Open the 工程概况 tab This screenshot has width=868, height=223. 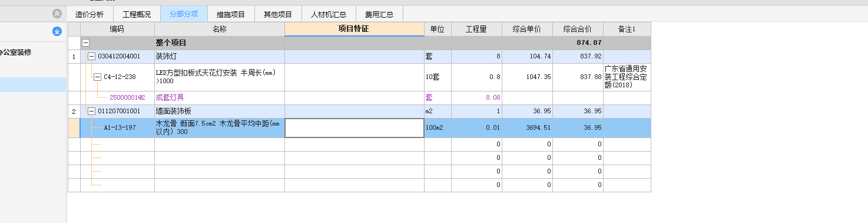pos(137,14)
